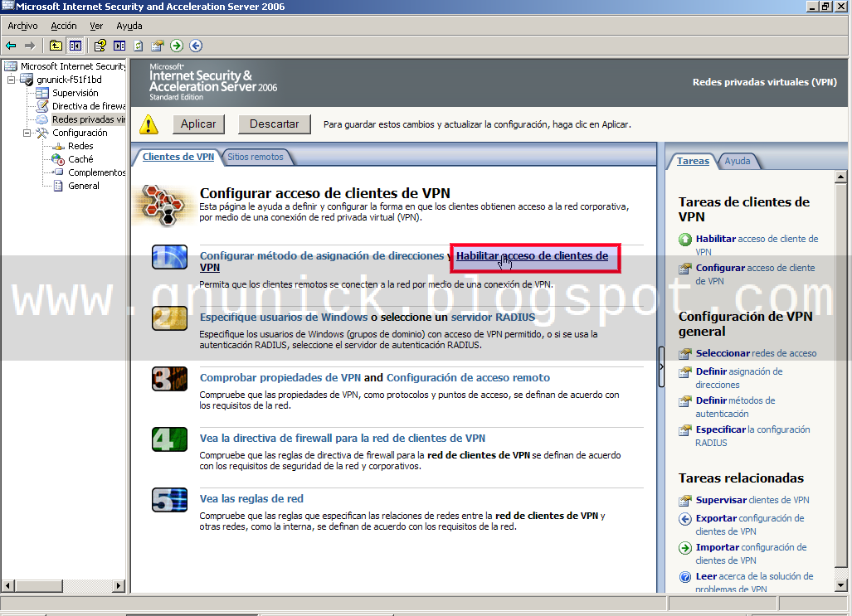This screenshot has height=616, width=852.
Task: Select Redes privadas virtuales tree item
Action: pyautogui.click(x=89, y=119)
